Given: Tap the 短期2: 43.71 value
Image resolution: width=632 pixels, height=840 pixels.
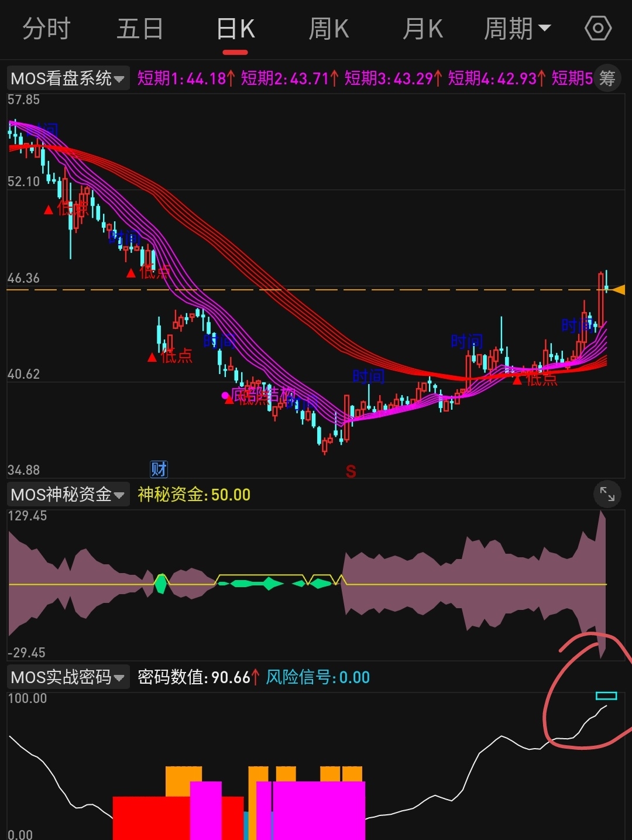Looking at the screenshot, I should 290,78.
